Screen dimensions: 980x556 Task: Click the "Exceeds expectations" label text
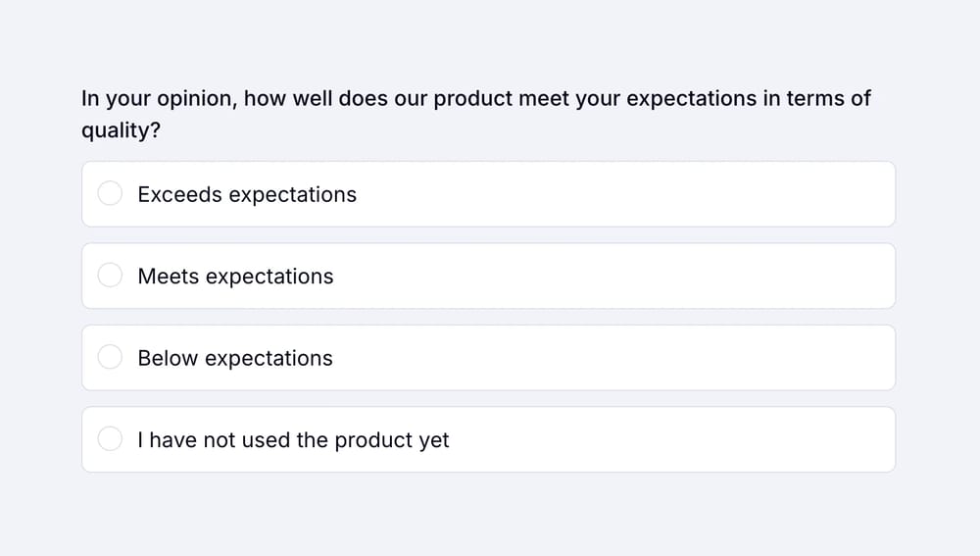click(247, 194)
